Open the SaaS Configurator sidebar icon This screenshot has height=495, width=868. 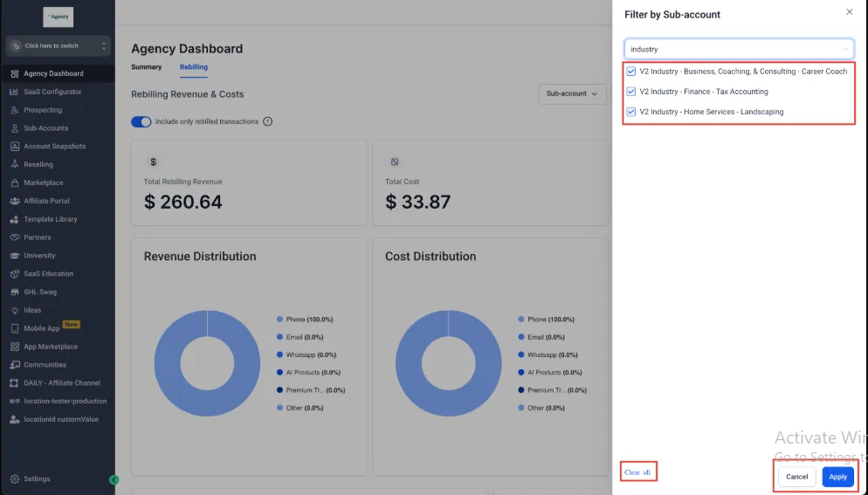pos(14,92)
